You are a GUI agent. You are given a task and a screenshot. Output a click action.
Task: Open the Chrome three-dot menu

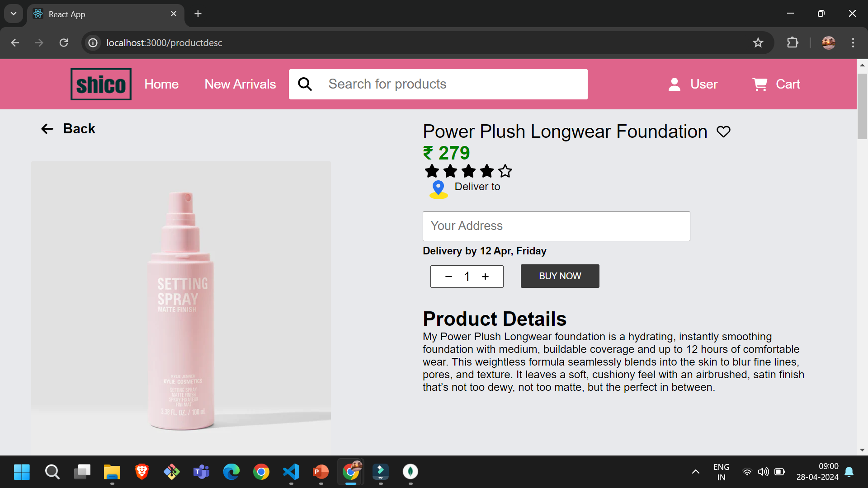pyautogui.click(x=853, y=42)
